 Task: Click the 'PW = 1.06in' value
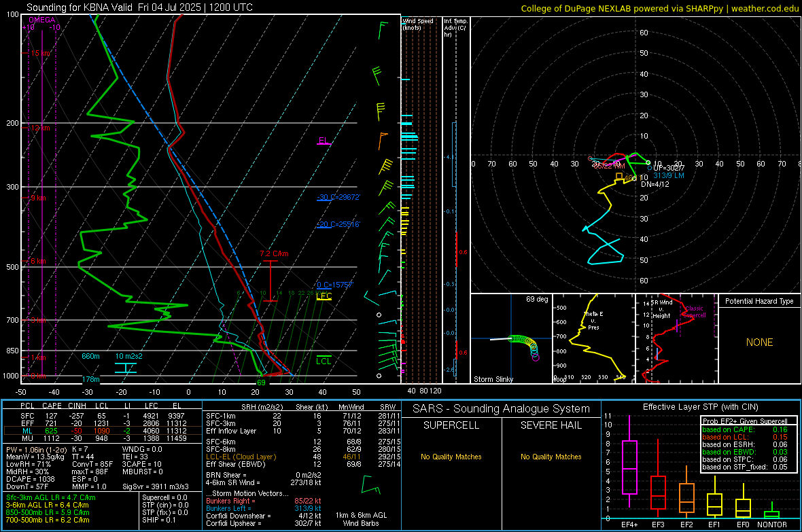35,449
